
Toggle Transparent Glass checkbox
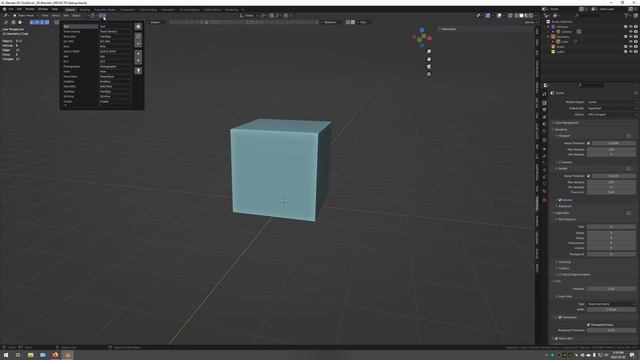(589, 324)
